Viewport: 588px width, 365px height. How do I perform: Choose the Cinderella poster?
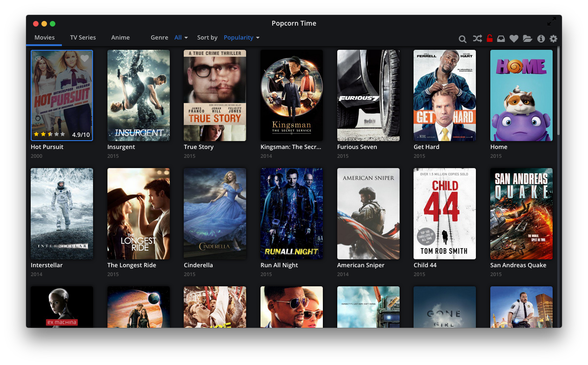click(x=215, y=214)
